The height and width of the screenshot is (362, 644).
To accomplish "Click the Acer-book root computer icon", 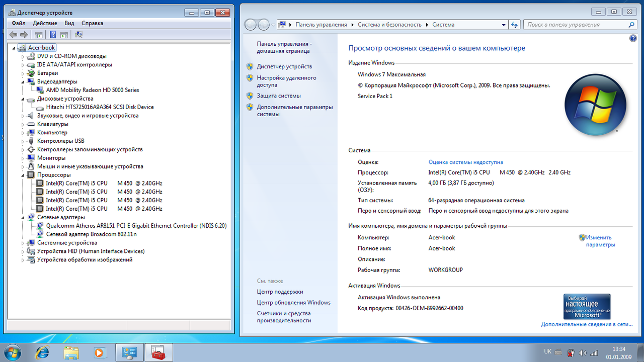I will click(x=22, y=48).
